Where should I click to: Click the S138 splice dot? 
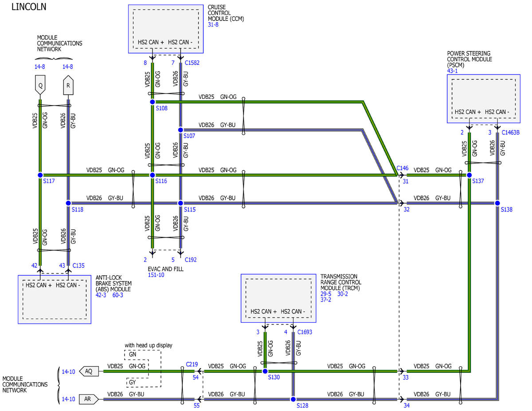pyautogui.click(x=497, y=203)
